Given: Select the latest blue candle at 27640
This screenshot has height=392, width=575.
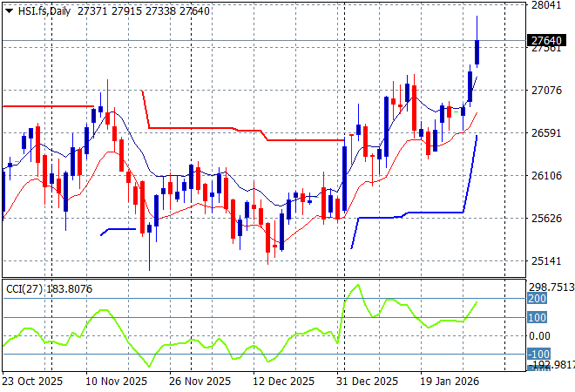Looking at the screenshot, I should [477, 52].
